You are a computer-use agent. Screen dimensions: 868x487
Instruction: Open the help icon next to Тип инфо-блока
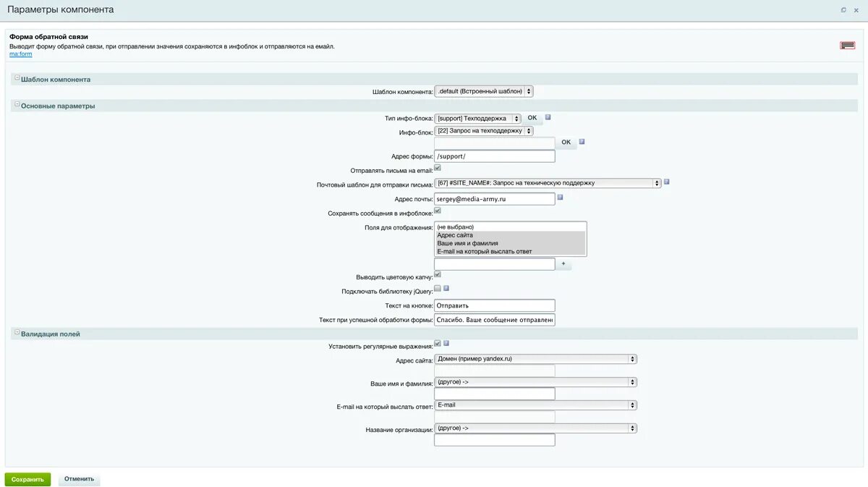[x=548, y=117]
